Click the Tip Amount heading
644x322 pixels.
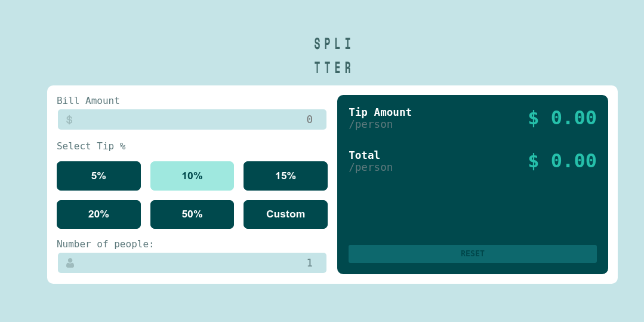tap(380, 112)
